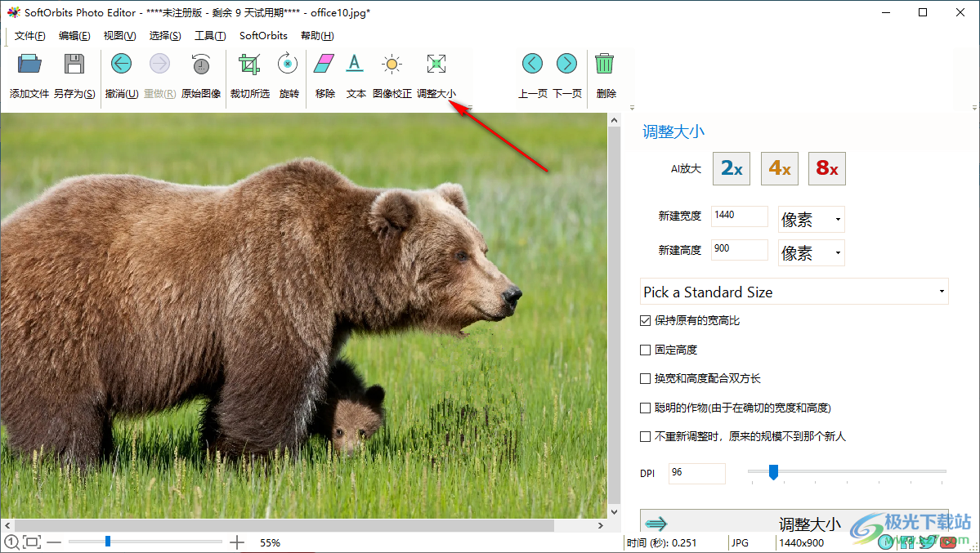Go to next image (下一页)
This screenshot has height=553, width=980.
tap(567, 63)
